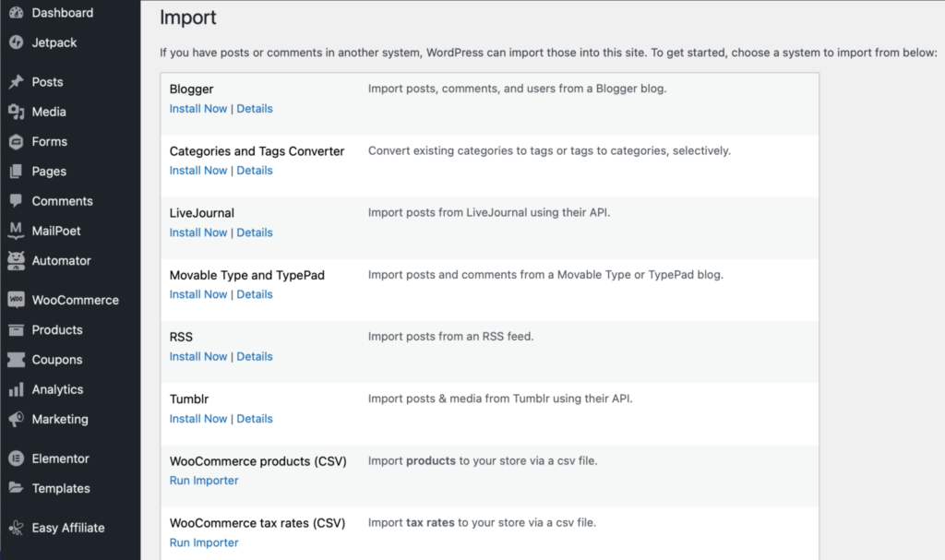
Task: Open Jetpack in the sidebar
Action: pos(54,42)
